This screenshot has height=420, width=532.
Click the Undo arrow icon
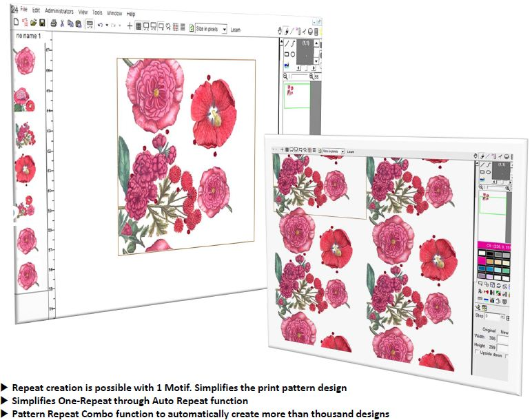click(100, 25)
